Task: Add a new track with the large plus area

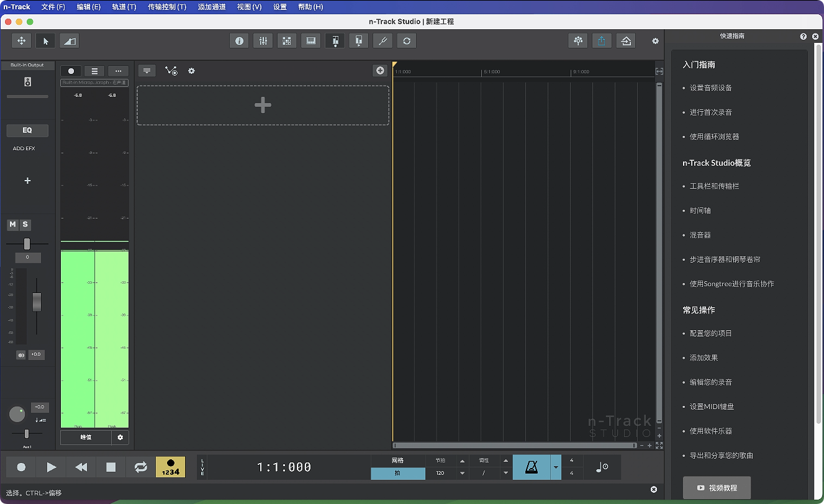Action: 263,106
